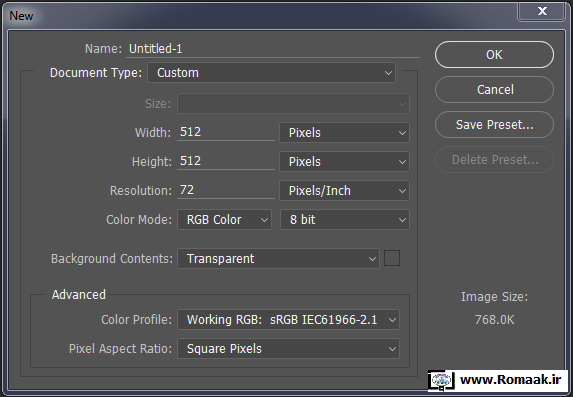This screenshot has height=397, width=573.
Task: Click the Cancel button
Action: (x=494, y=90)
